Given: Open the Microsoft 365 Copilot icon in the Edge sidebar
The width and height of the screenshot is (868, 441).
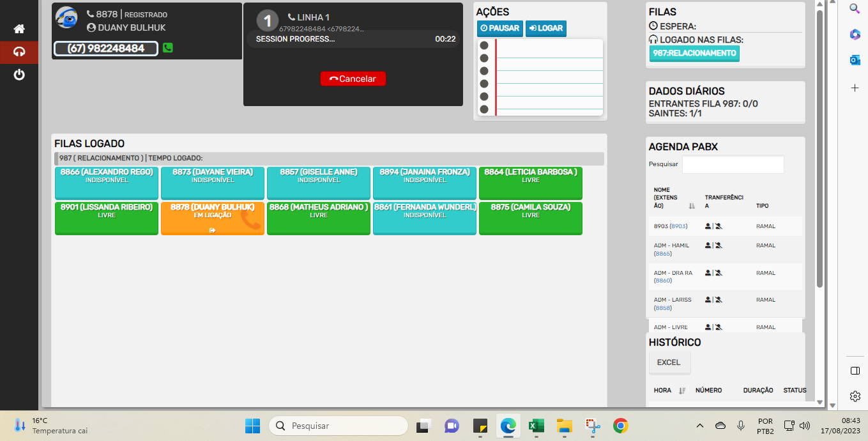Looking at the screenshot, I should point(855,35).
